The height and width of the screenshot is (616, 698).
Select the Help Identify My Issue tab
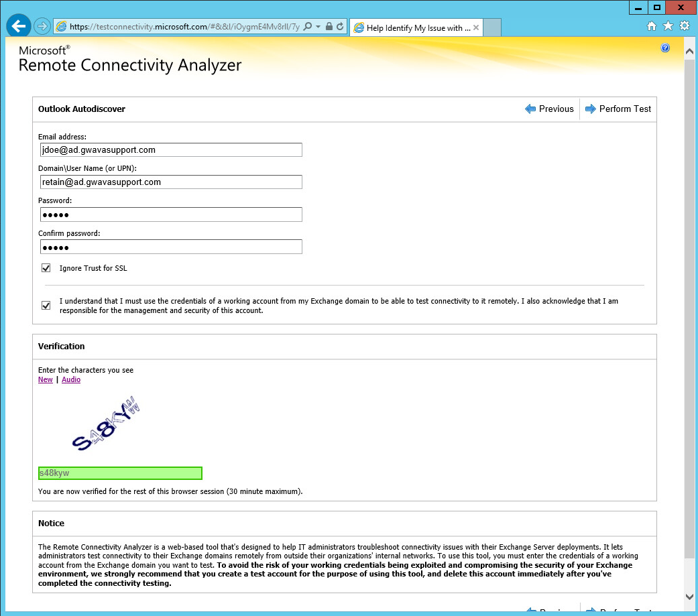pos(409,27)
